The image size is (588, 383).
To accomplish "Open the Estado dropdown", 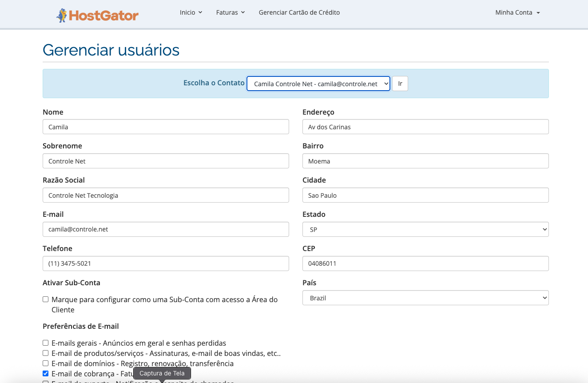I will [x=425, y=229].
